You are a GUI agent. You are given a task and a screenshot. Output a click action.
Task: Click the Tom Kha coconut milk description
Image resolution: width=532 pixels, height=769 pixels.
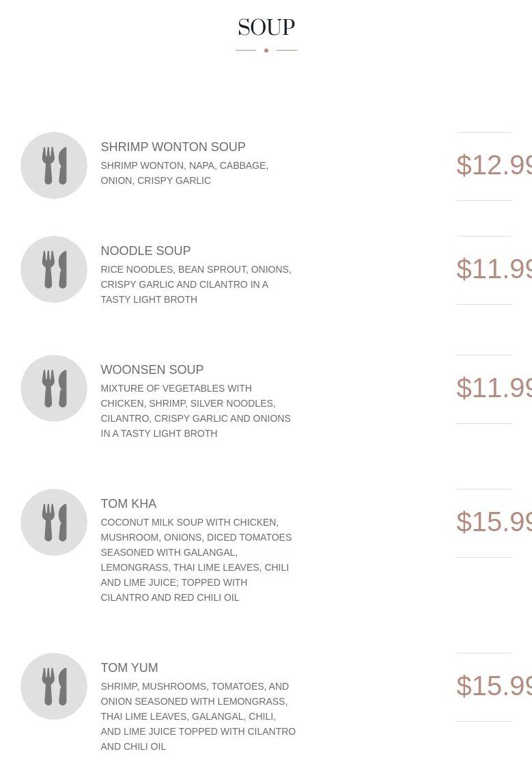point(196,560)
